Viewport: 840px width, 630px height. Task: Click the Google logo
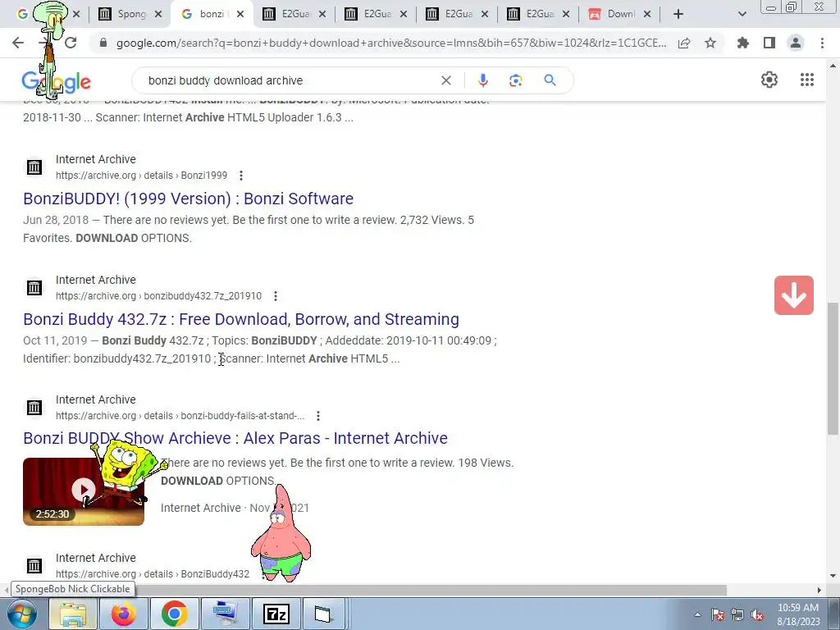coord(57,82)
